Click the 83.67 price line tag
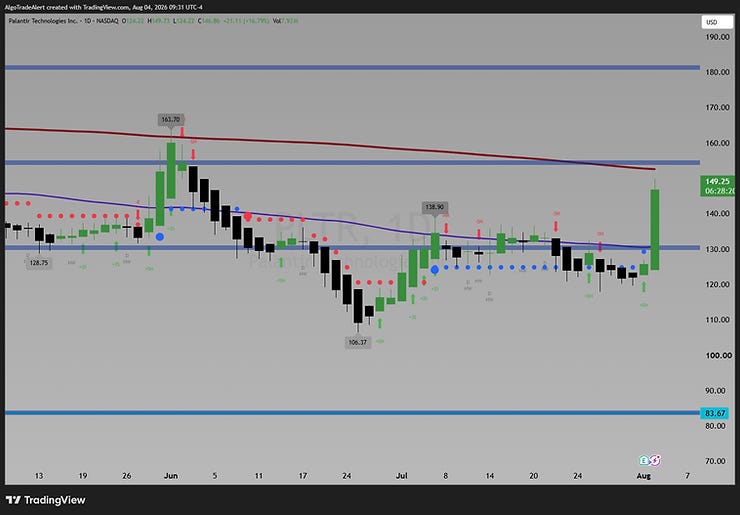This screenshot has width=740, height=515. (x=715, y=413)
